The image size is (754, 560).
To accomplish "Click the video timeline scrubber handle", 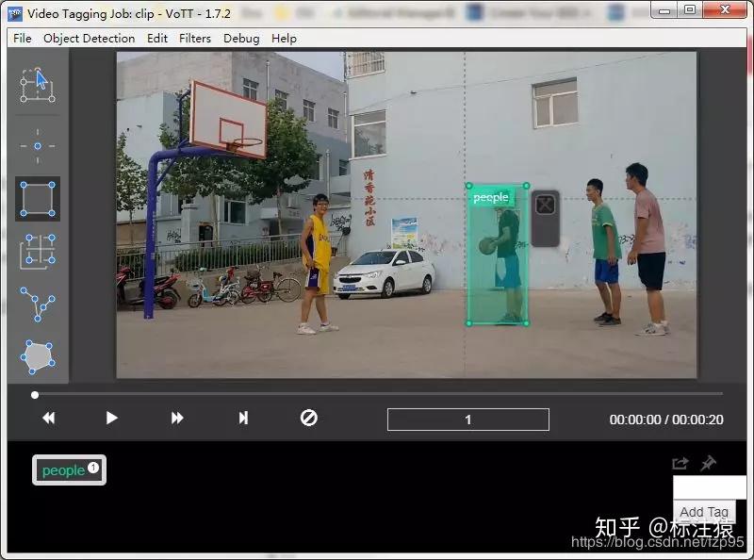I will tap(35, 396).
